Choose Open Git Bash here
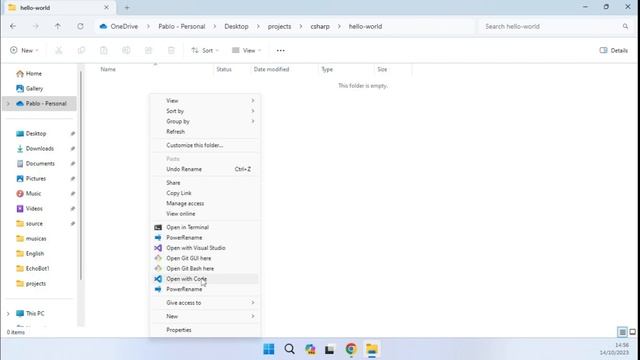The image size is (640, 360). coord(204,269)
